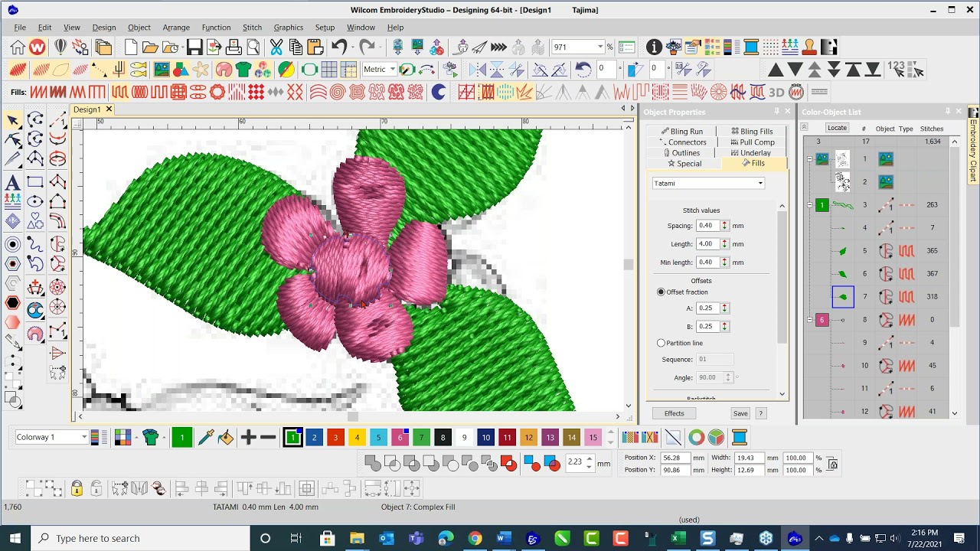Open the Tatami fill type dropdown
Image resolution: width=980 pixels, height=551 pixels.
[708, 183]
